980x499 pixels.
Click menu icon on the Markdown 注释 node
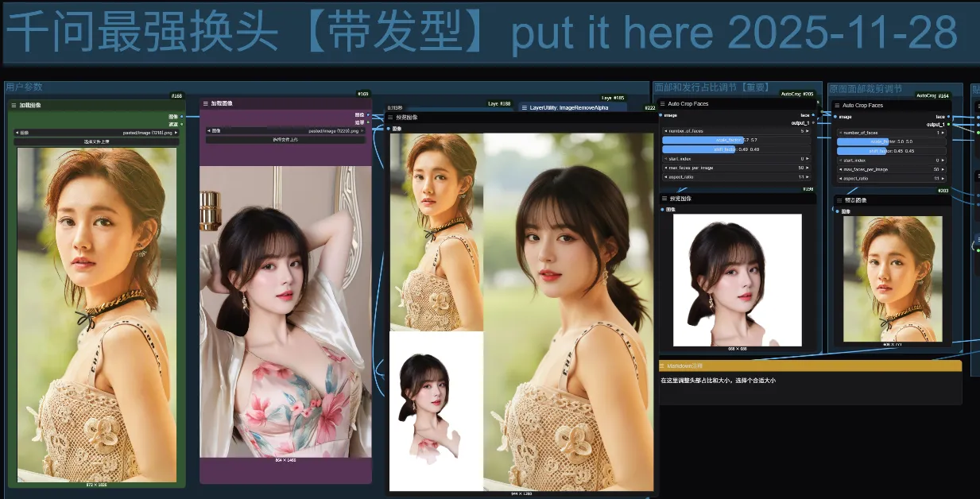click(660, 366)
